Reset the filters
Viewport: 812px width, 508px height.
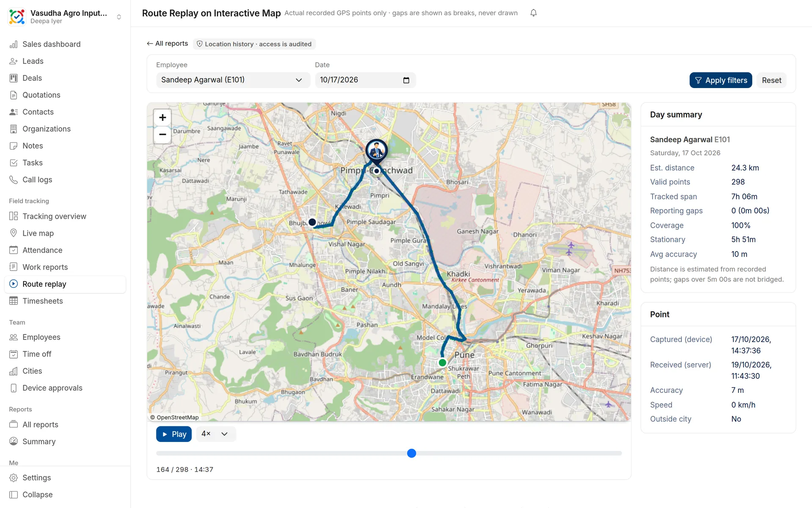771,80
